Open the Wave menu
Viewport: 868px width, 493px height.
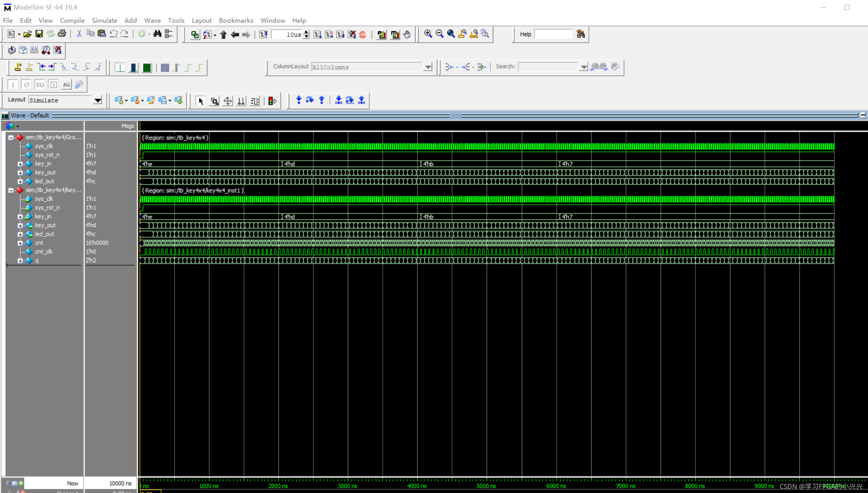pos(152,20)
